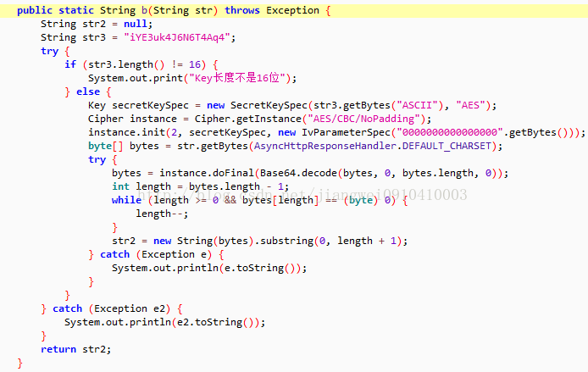Image resolution: width=588 pixels, height=372 pixels.
Task: Click the "return str2;" statement
Action: coord(76,349)
